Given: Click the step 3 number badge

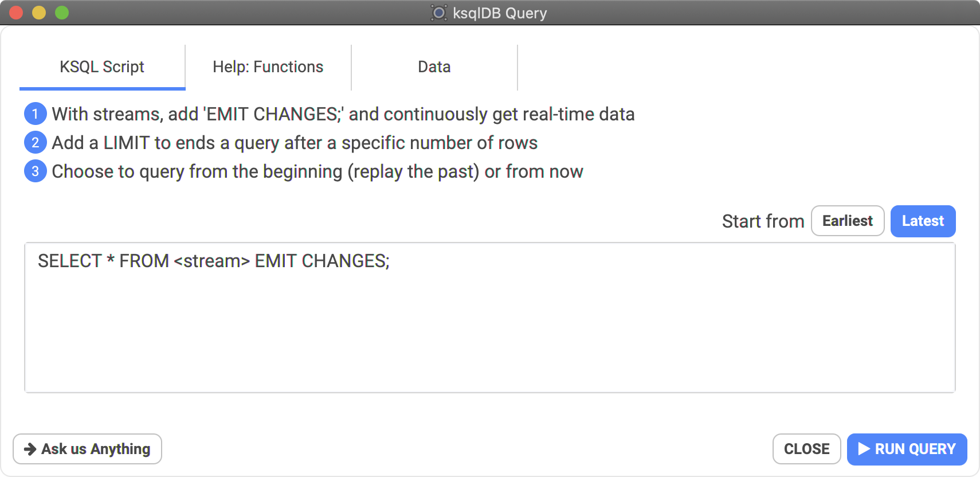Looking at the screenshot, I should 35,171.
